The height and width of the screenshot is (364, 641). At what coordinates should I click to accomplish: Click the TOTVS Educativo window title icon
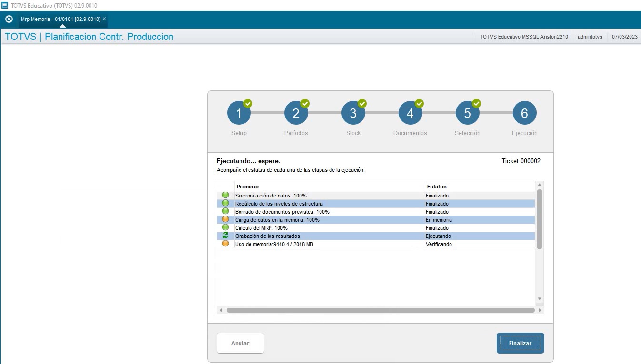5,5
